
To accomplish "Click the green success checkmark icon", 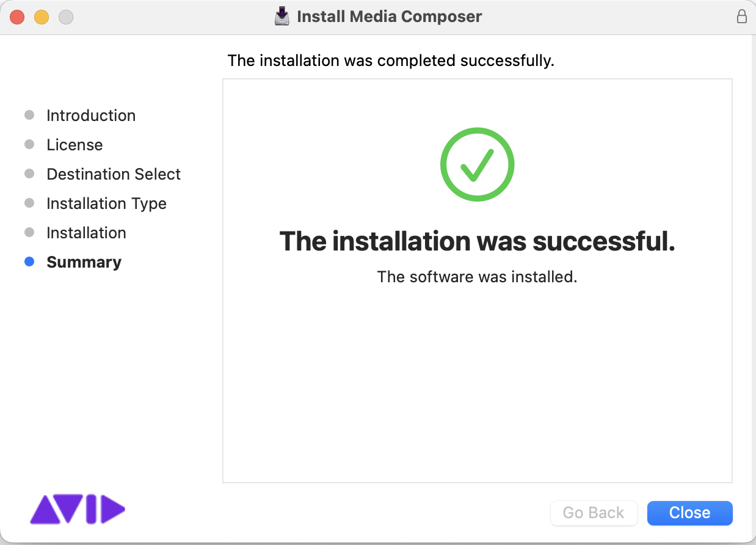I will point(477,164).
